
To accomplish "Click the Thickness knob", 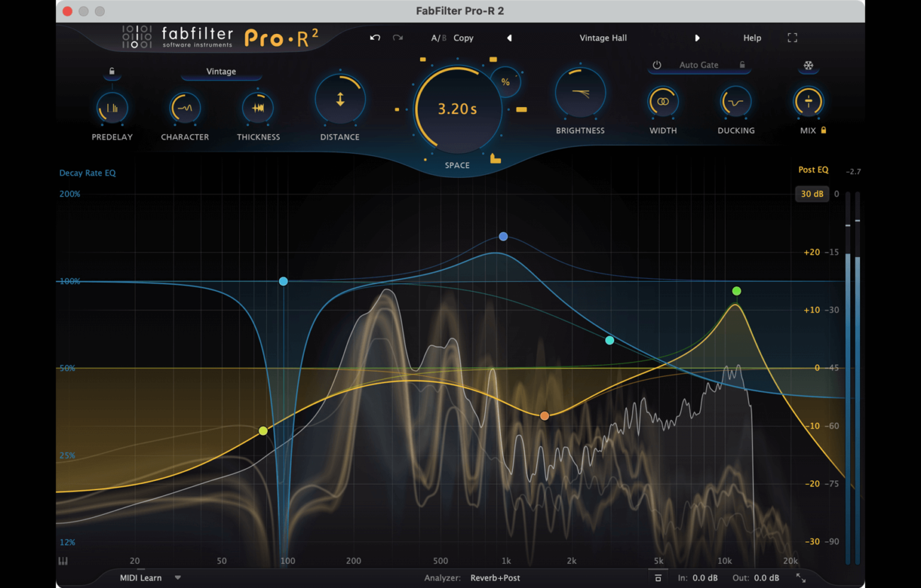I will tap(258, 108).
